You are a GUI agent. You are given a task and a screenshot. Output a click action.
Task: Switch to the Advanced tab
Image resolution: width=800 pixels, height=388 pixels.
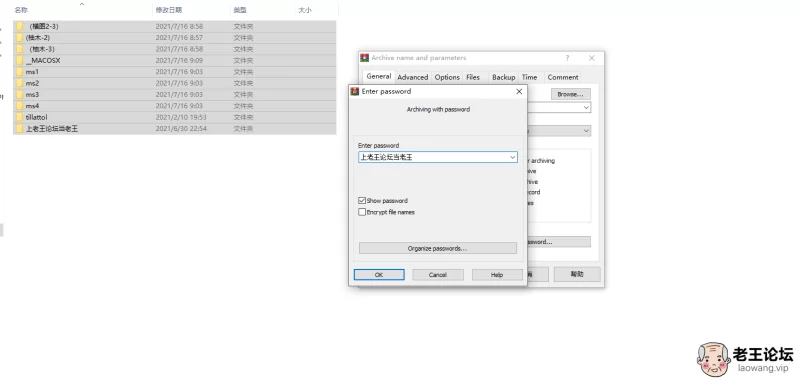tap(413, 77)
